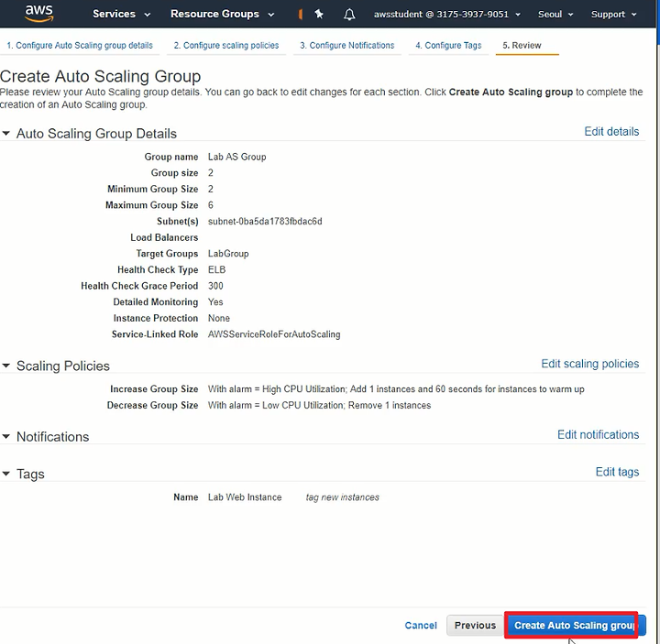
Task: Collapse the Tags section
Action: pyautogui.click(x=5, y=474)
